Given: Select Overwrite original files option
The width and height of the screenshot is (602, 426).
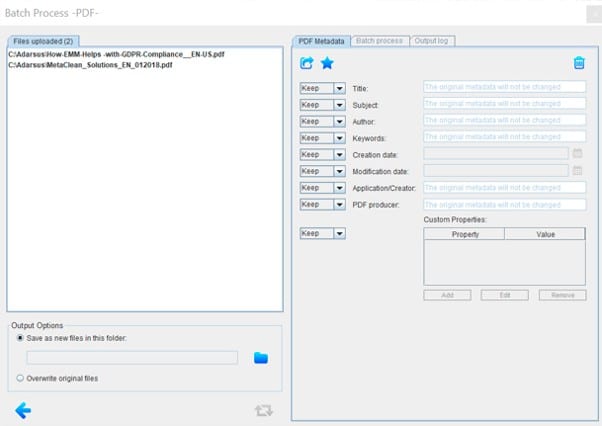Looking at the screenshot, I should pos(21,378).
